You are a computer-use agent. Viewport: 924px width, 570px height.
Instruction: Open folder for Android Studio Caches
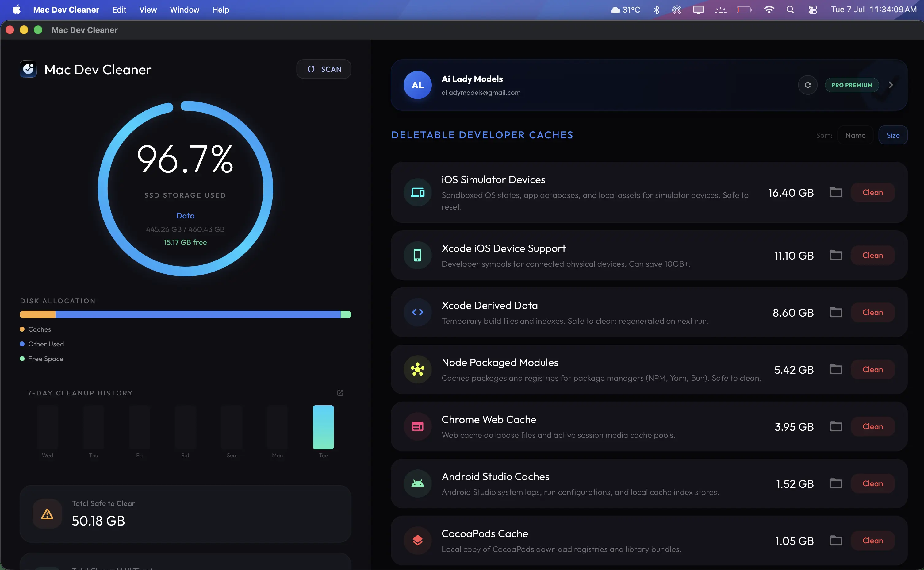pyautogui.click(x=836, y=484)
